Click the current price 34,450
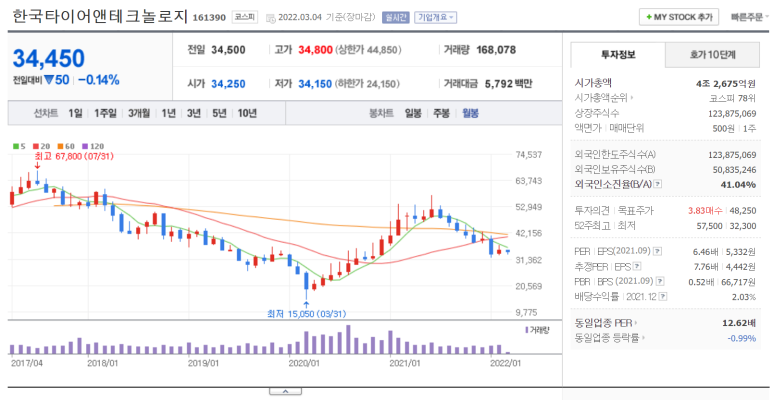This screenshot has height=400, width=773. [48, 58]
